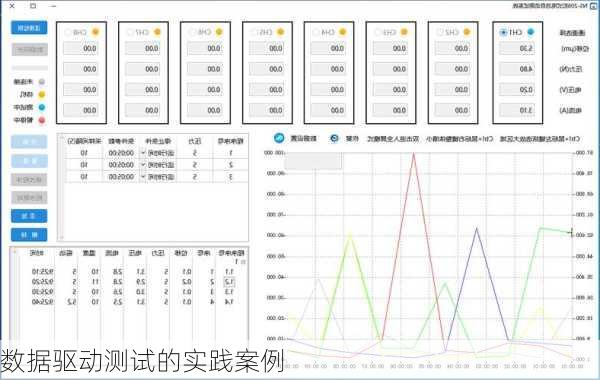Click the 00:20:00 parameter cell in program row 1
Image resolution: width=600 pixels, height=380 pixels.
pyautogui.click(x=121, y=153)
